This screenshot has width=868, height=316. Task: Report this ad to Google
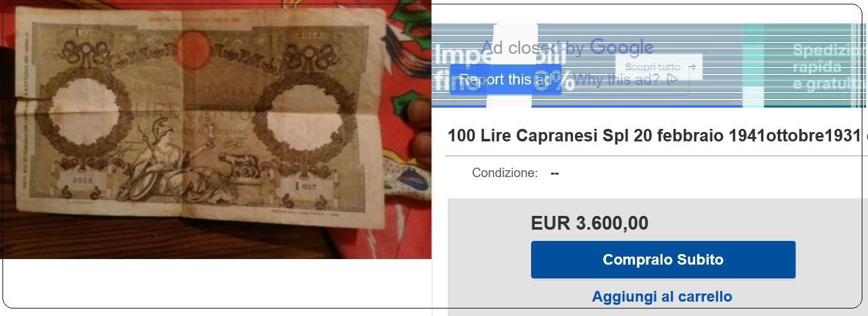(x=505, y=79)
